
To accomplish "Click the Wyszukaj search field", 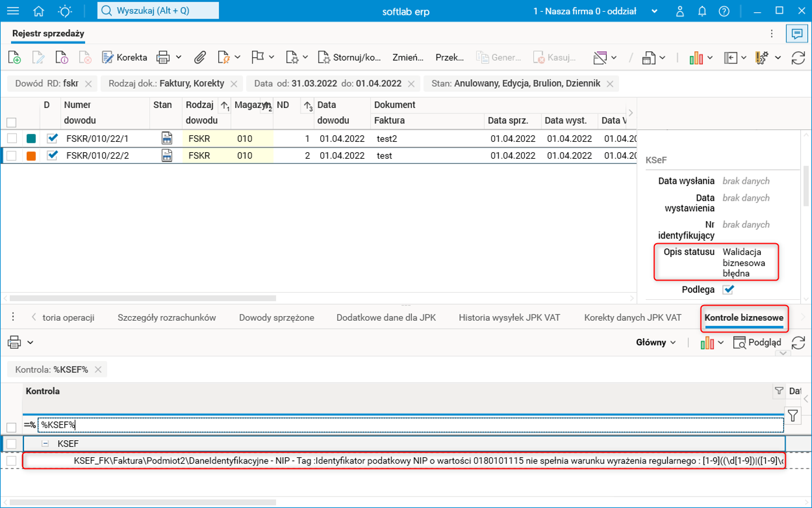I will [x=158, y=10].
